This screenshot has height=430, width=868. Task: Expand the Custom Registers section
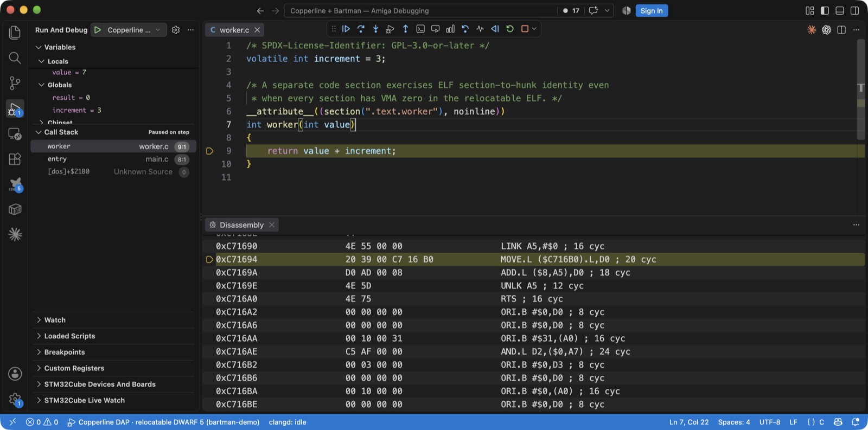point(114,368)
